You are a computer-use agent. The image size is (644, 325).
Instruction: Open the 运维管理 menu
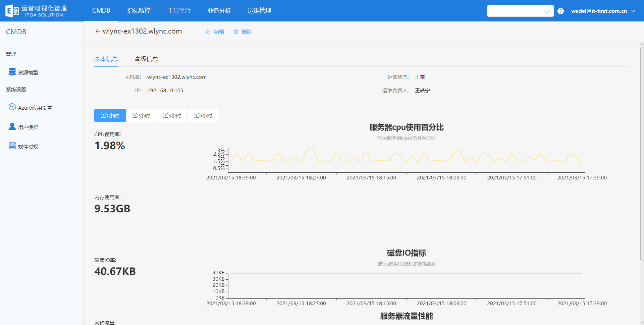pos(260,11)
